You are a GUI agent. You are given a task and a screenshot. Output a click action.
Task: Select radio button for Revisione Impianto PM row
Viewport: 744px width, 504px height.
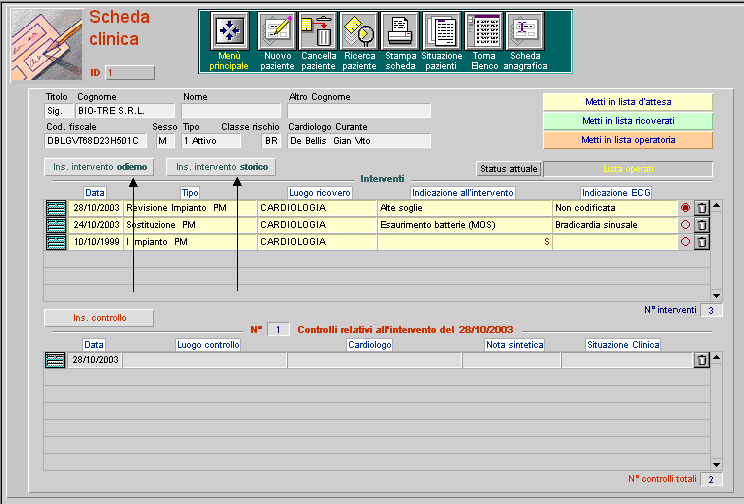pyautogui.click(x=685, y=208)
